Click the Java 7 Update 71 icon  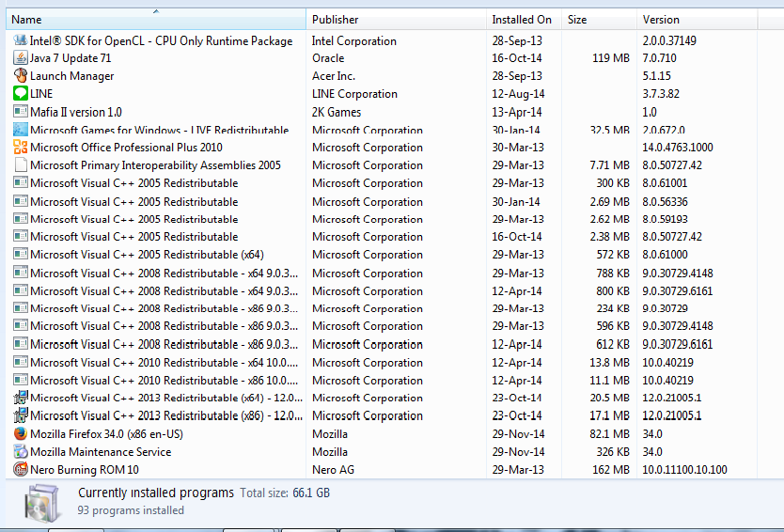[20, 58]
